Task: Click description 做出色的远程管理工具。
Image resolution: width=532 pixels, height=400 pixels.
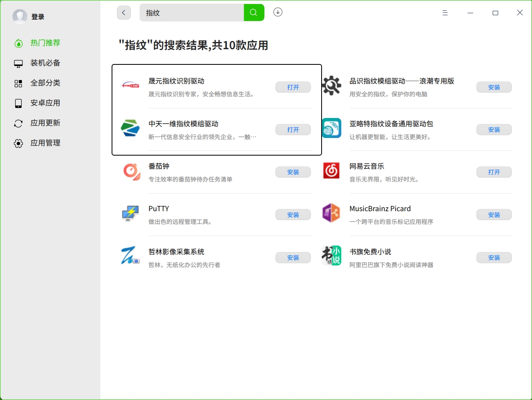Action: click(x=181, y=222)
